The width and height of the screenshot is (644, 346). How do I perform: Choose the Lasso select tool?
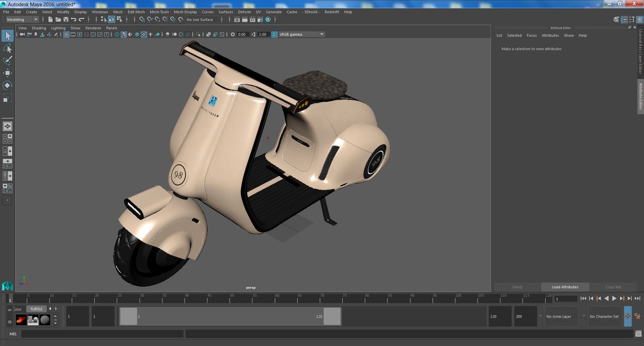click(x=7, y=49)
